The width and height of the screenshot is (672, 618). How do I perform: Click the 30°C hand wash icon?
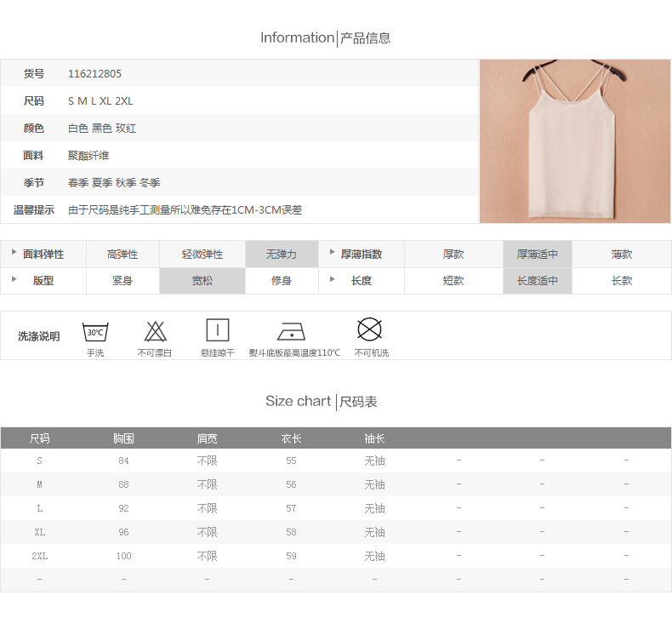[94, 330]
